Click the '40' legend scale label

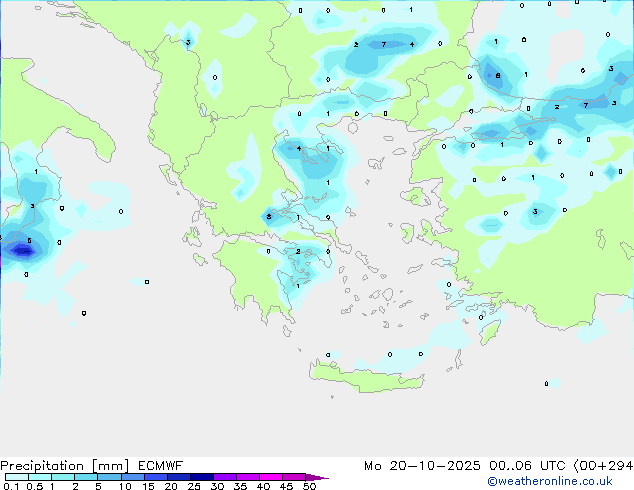(263, 486)
